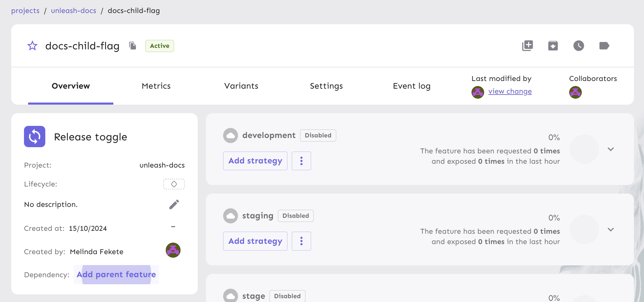Viewport: 644px width, 302px height.
Task: Select the development exposure progress circle
Action: coord(585,149)
